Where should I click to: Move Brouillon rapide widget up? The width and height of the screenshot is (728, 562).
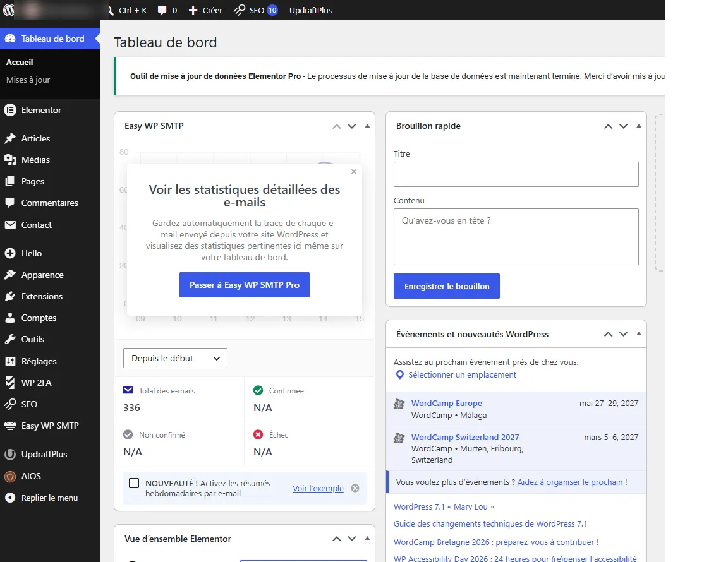608,126
